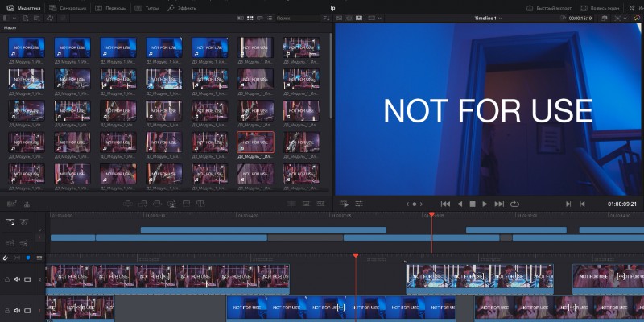The image size is (644, 322).
Task: Toggle loop playback
Action: point(514,204)
